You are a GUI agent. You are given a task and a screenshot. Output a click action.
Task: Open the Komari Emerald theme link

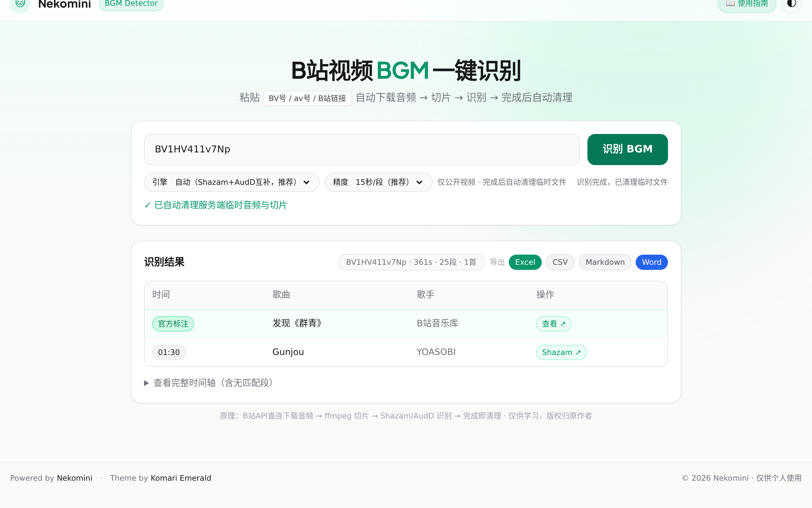click(x=181, y=478)
